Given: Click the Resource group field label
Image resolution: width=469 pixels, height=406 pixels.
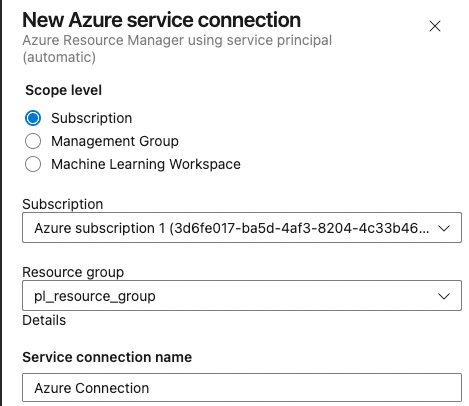Looking at the screenshot, I should 73,272.
